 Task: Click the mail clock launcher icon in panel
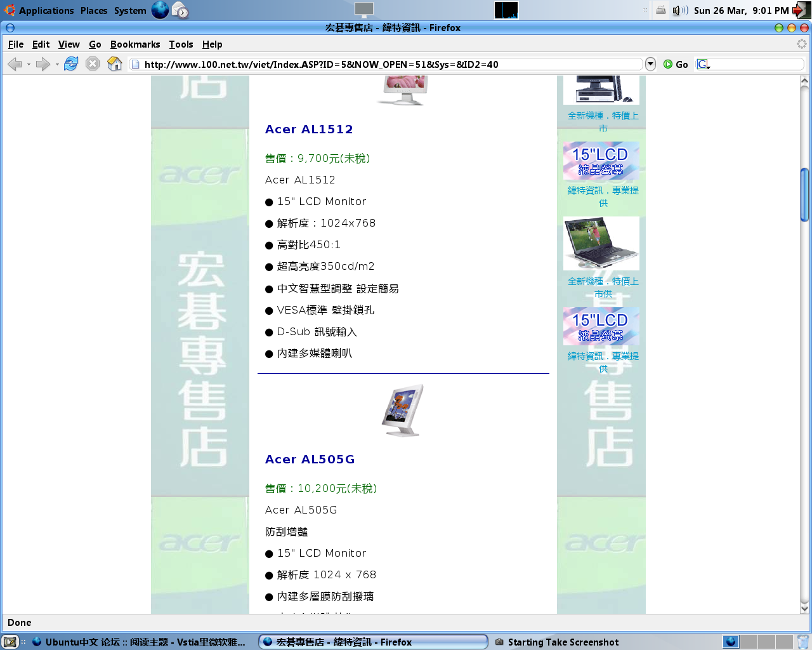(x=180, y=10)
